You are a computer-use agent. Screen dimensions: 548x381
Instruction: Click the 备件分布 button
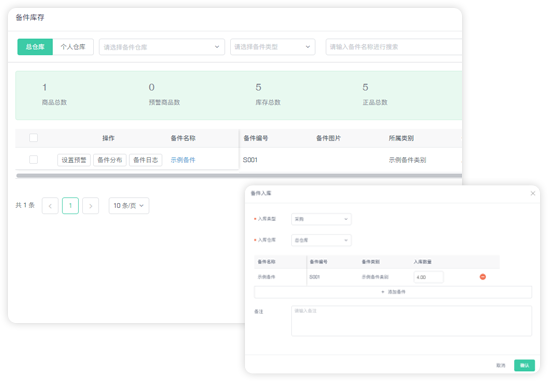110,160
